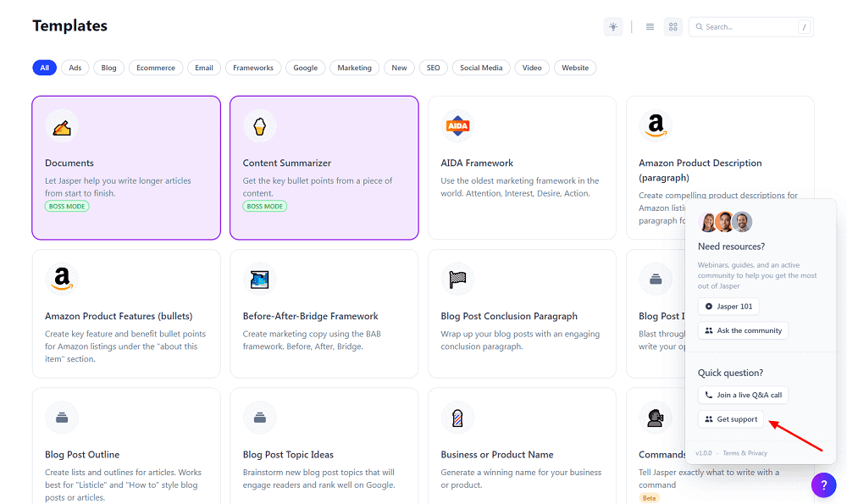Image resolution: width=847 pixels, height=504 pixels.
Task: Open the Blog Post Outline title
Action: (82, 455)
